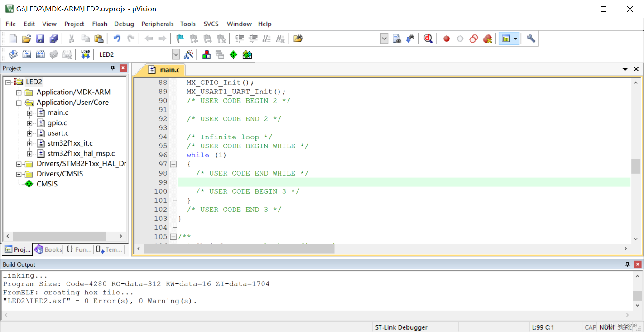This screenshot has width=644, height=332.
Task: Open the window view dropdown arrow beside the wrench
Action: (x=515, y=39)
